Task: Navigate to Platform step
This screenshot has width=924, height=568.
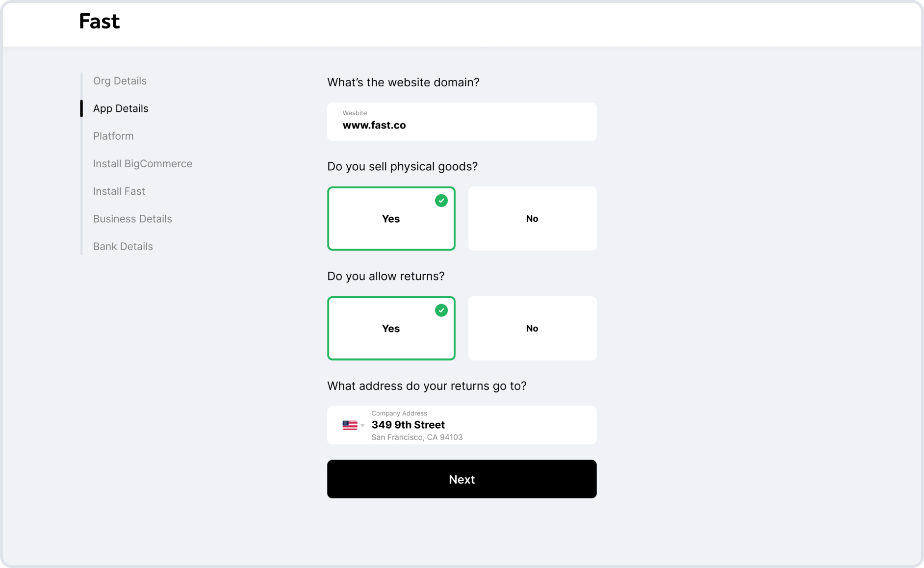Action: pyautogui.click(x=113, y=136)
